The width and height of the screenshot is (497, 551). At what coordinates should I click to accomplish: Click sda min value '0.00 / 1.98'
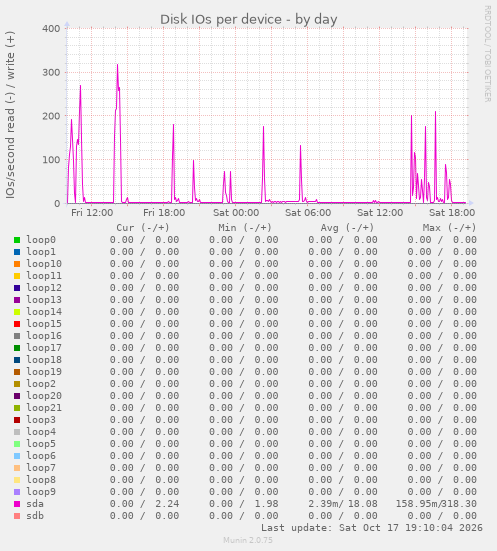(x=244, y=504)
